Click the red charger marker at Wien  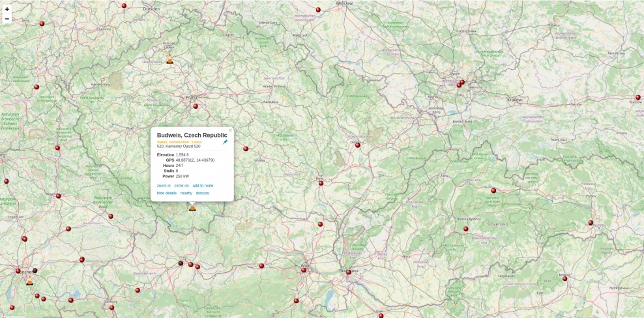pyautogui.click(x=304, y=270)
